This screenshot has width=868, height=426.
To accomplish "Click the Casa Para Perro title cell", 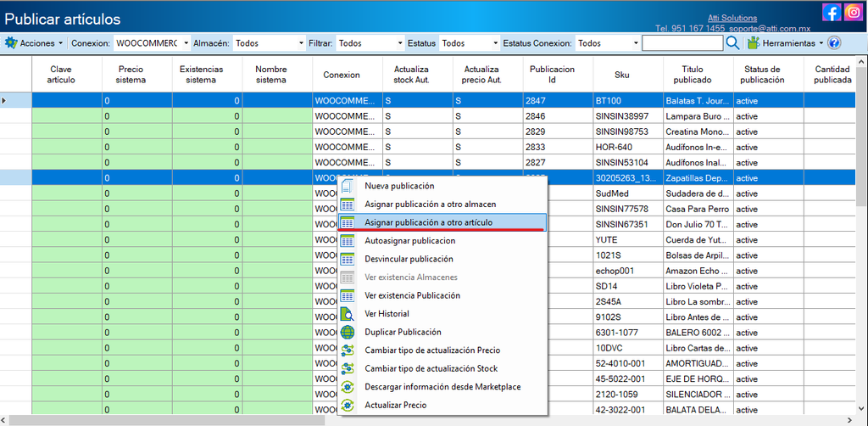I will point(698,210).
